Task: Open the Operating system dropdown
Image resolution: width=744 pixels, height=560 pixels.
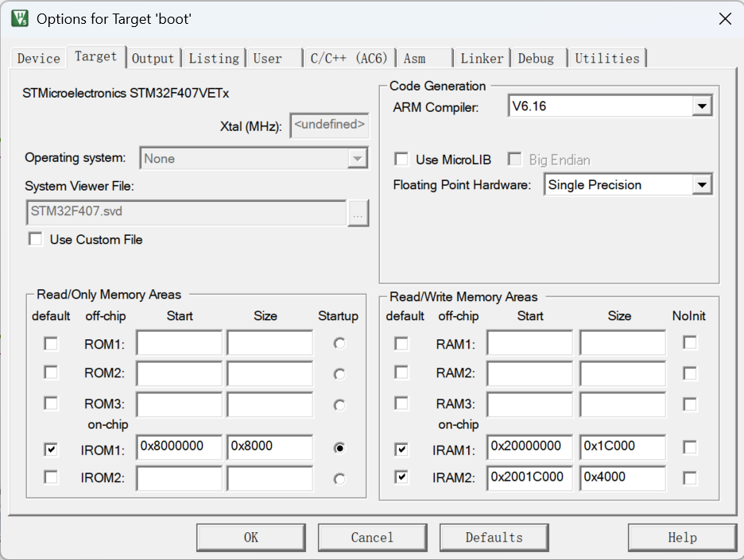Action: 357,159
